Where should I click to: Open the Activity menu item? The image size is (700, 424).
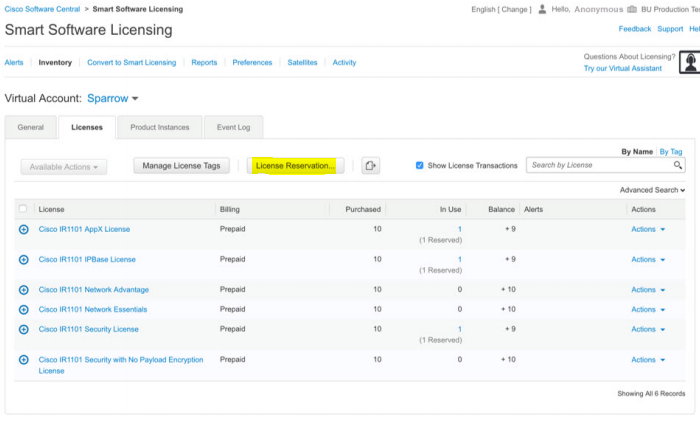pyautogui.click(x=344, y=62)
